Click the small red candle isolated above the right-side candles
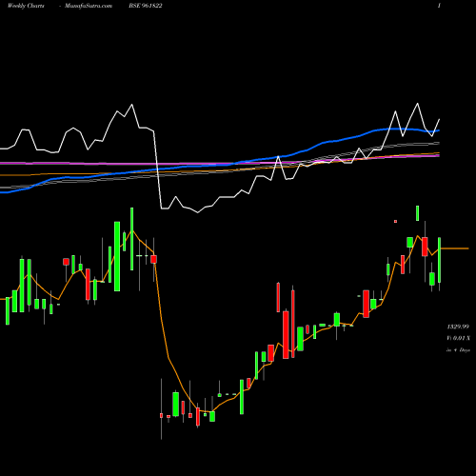476x476 pixels. [x=396, y=222]
